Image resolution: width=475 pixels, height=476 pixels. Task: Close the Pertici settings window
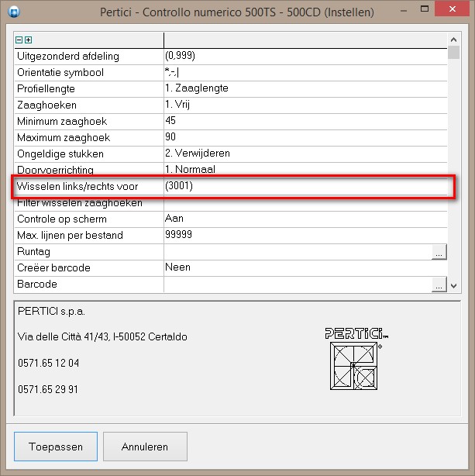(453, 9)
